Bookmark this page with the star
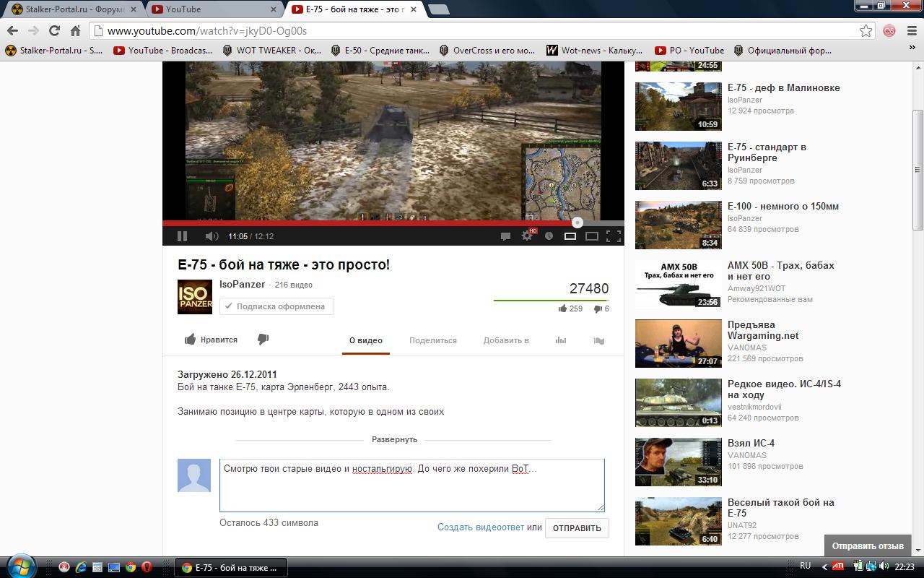The image size is (924, 578). click(866, 30)
